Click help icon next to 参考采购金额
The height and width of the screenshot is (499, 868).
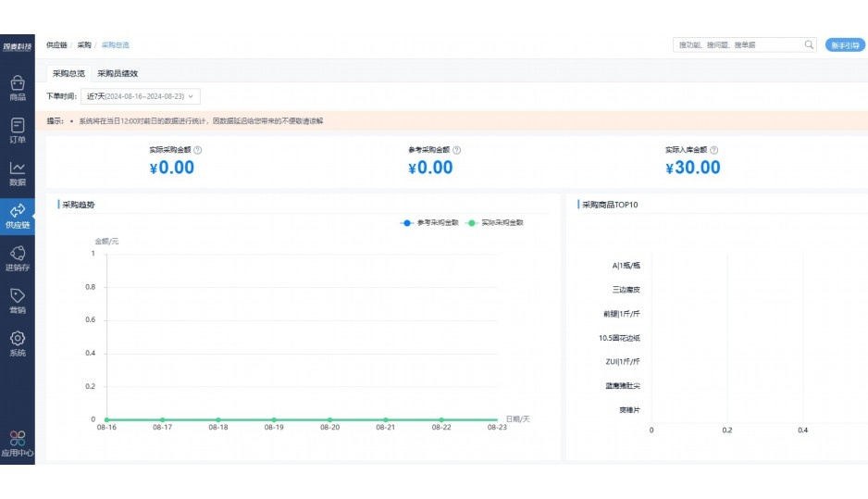pyautogui.click(x=457, y=150)
